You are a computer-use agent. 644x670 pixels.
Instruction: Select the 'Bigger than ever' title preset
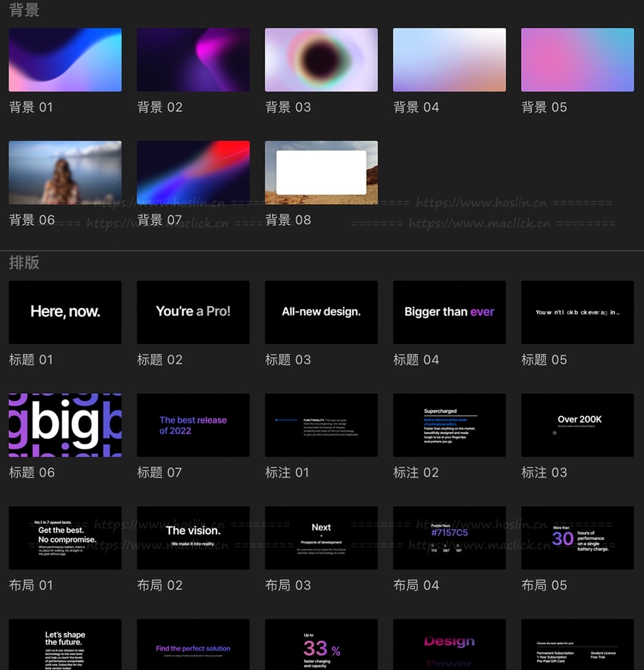click(450, 312)
